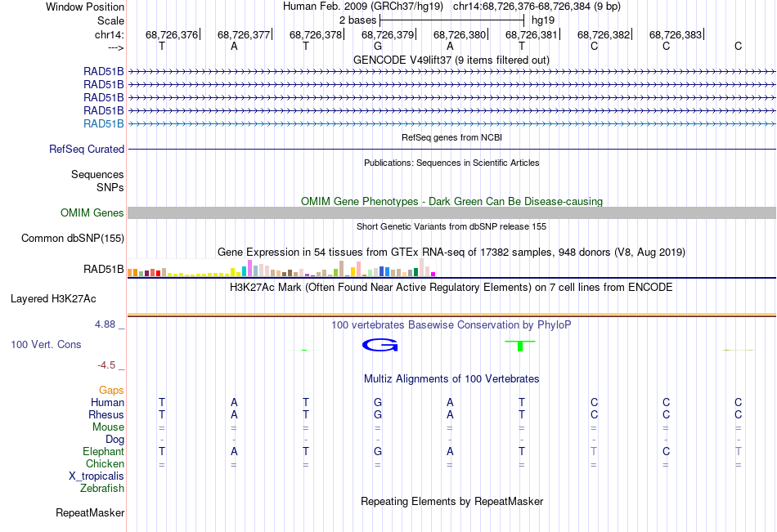Screen dimensions: 777x532
Task: Select the Layered H3K27Ac label
Action: point(53,299)
